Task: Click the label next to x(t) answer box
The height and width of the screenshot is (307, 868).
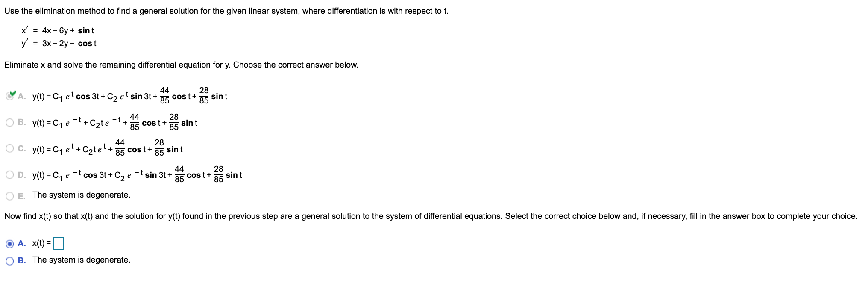Action: pyautogui.click(x=41, y=244)
